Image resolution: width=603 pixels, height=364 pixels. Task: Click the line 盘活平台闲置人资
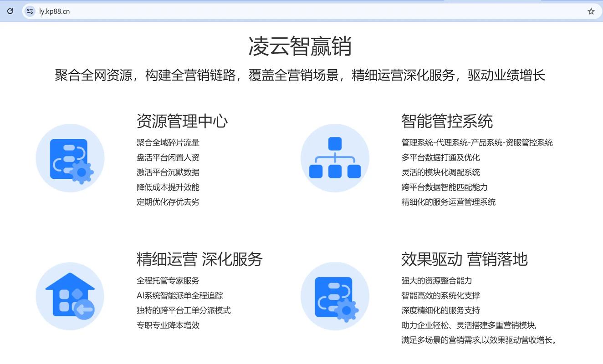tap(168, 157)
